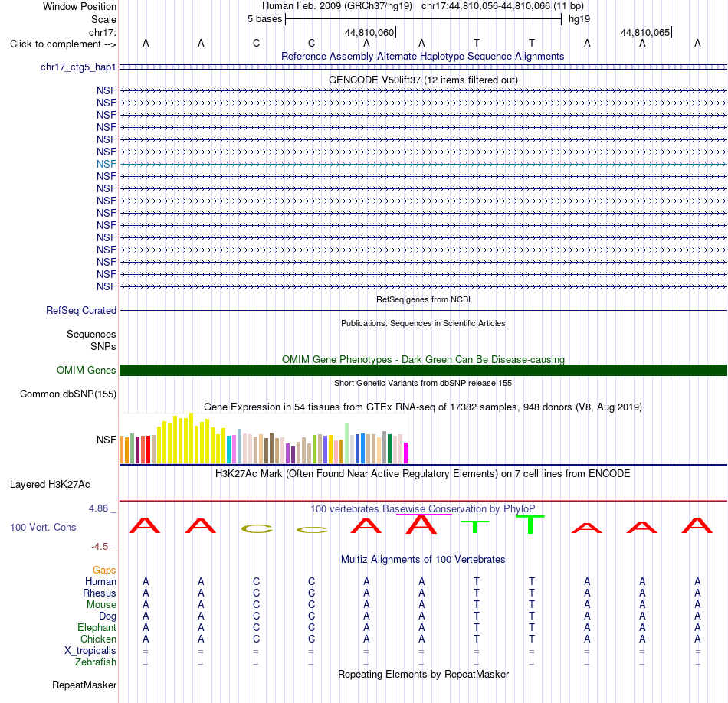Image resolution: width=728 pixels, height=703 pixels.
Task: Click the magenta bar ending the GTEx chart
Action: pos(406,453)
